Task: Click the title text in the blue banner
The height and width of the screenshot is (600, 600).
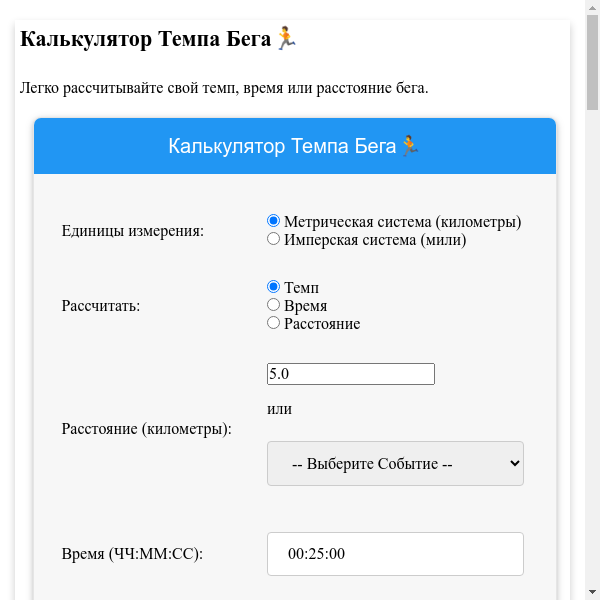Action: tap(283, 146)
